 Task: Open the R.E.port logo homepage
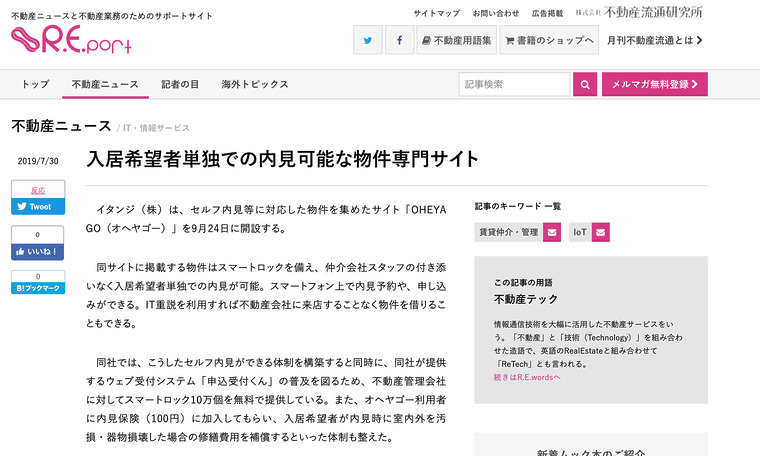(x=71, y=40)
